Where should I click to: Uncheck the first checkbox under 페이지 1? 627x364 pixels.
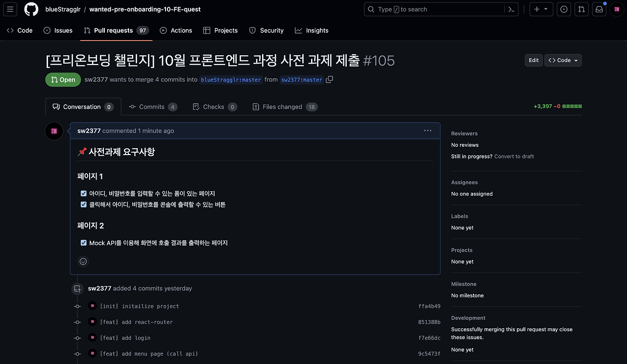click(x=83, y=193)
